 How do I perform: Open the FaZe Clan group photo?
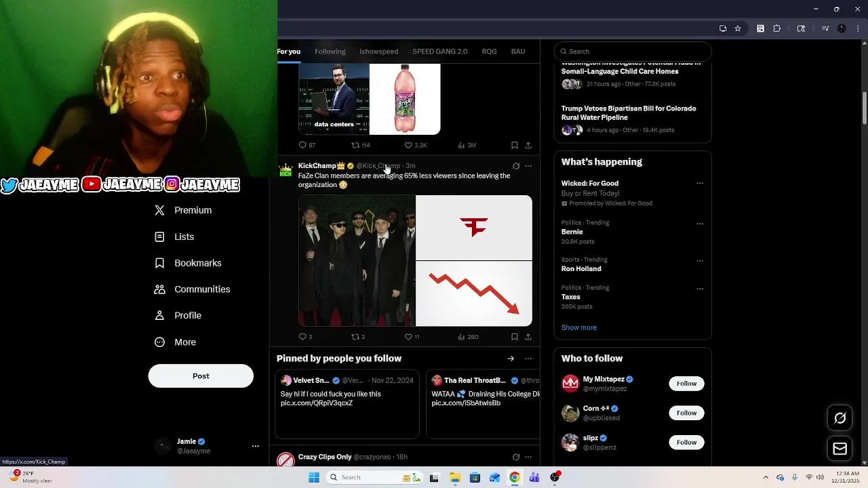point(357,261)
